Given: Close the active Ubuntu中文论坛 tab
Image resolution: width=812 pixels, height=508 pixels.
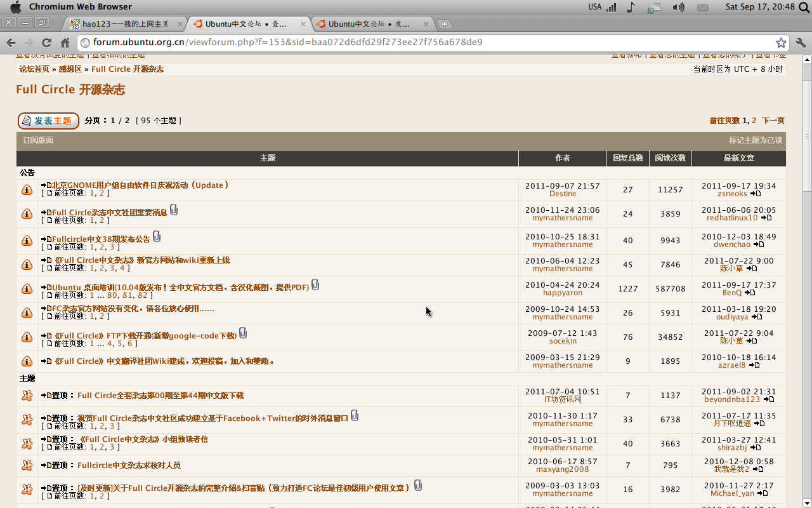Looking at the screenshot, I should (x=303, y=24).
